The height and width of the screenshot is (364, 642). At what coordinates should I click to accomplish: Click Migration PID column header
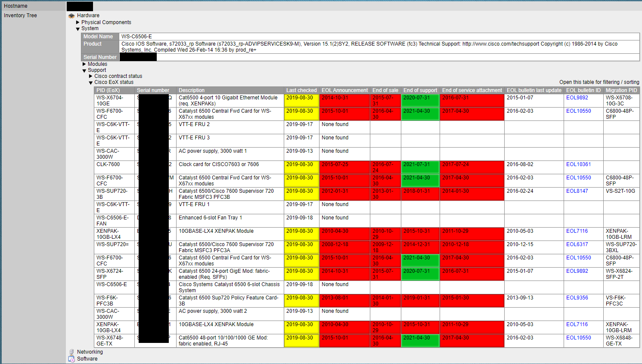621,90
